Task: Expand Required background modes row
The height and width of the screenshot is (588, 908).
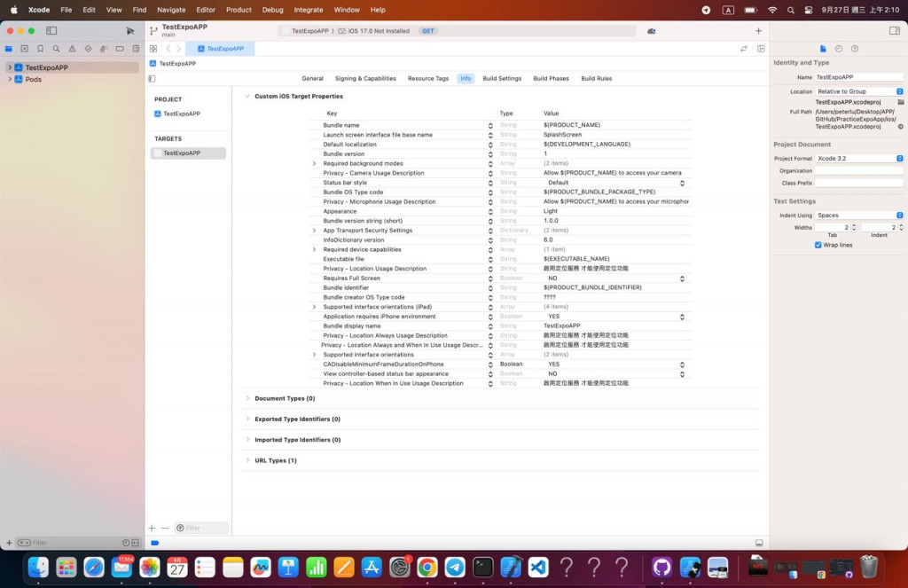Action: click(x=315, y=163)
